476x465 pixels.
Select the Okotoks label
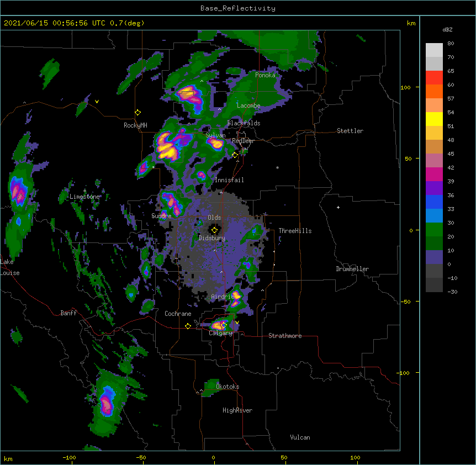click(228, 387)
